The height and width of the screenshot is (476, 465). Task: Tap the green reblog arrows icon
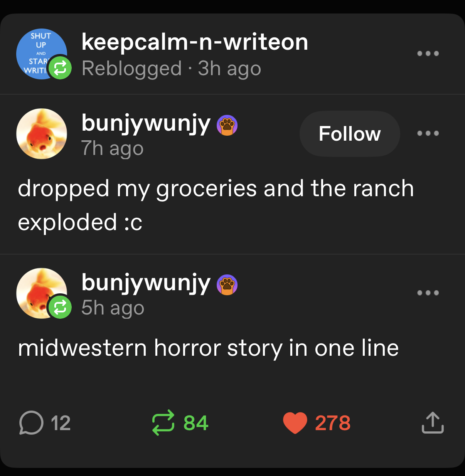pos(163,423)
